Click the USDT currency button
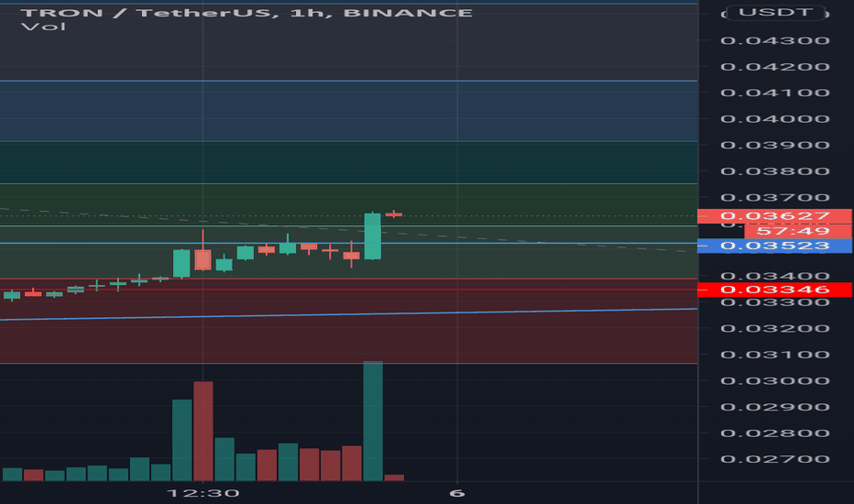Viewport: 854px width, 504px height. [776, 13]
